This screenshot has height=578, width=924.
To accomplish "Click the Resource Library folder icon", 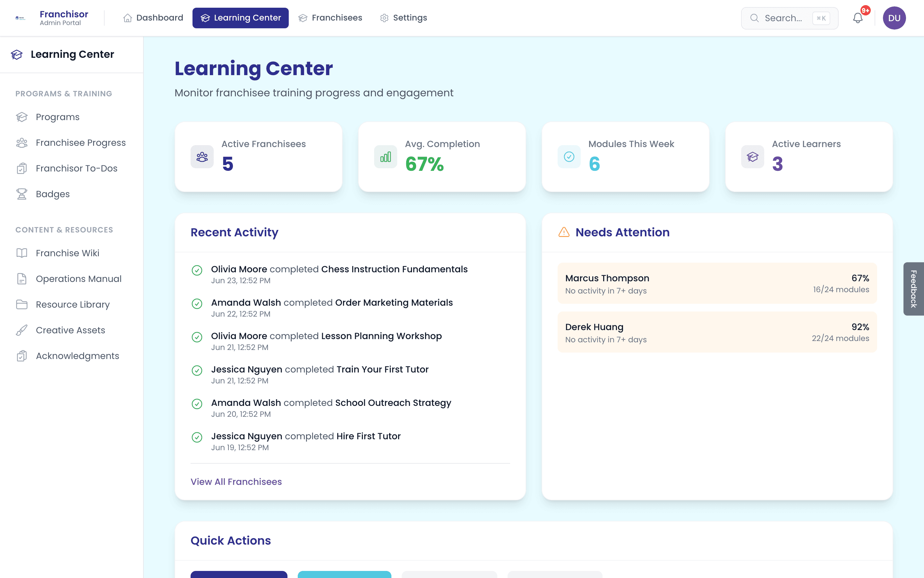I will tap(22, 304).
